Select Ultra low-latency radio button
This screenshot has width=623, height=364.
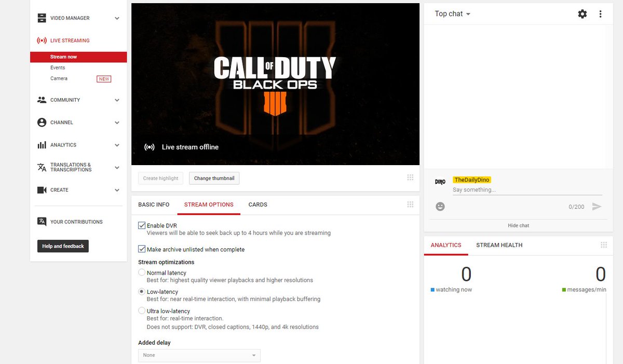point(142,311)
